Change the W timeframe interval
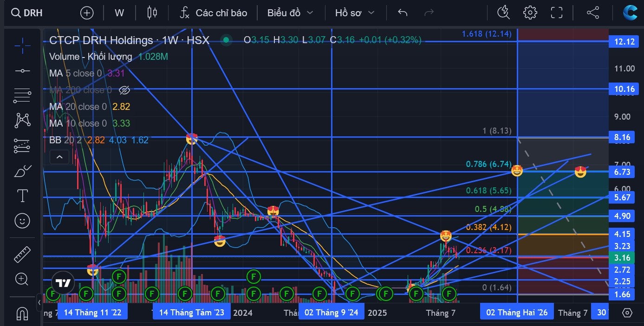Image resolution: width=644 pixels, height=326 pixels. [x=119, y=13]
